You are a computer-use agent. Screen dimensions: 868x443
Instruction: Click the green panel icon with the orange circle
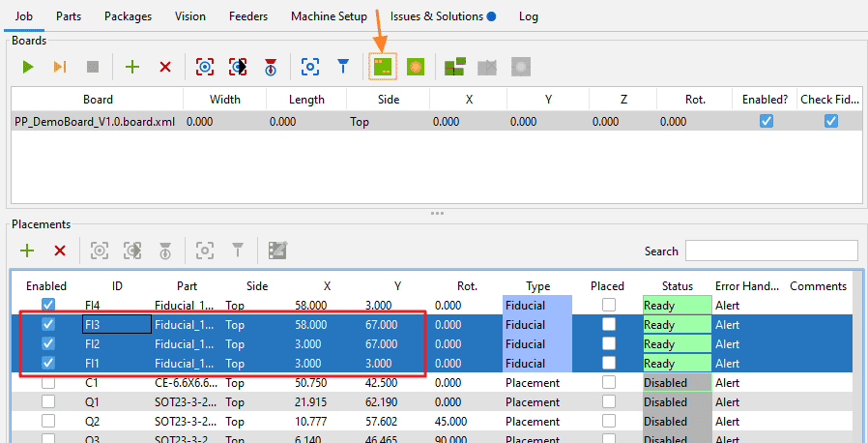point(416,67)
